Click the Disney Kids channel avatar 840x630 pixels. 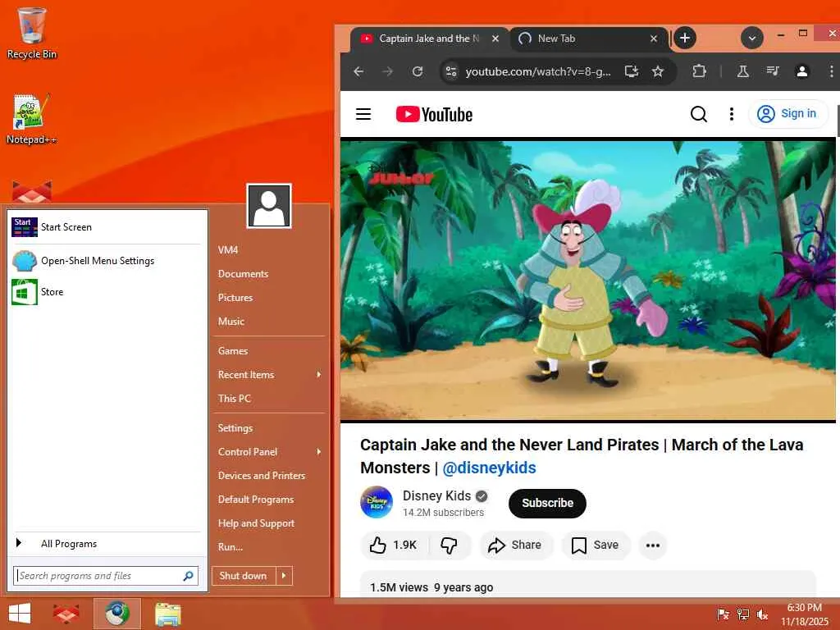click(x=377, y=503)
